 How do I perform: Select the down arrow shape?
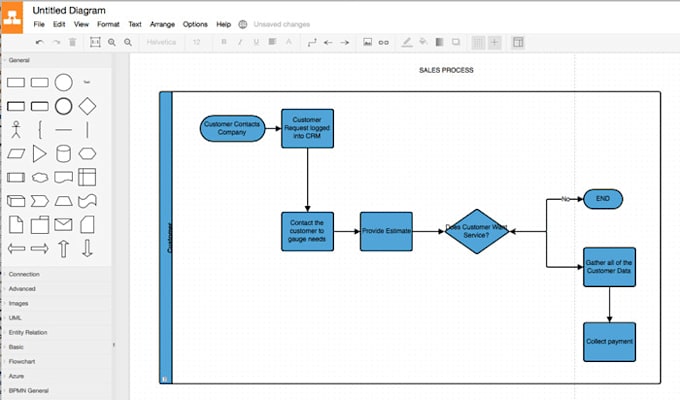(87, 249)
